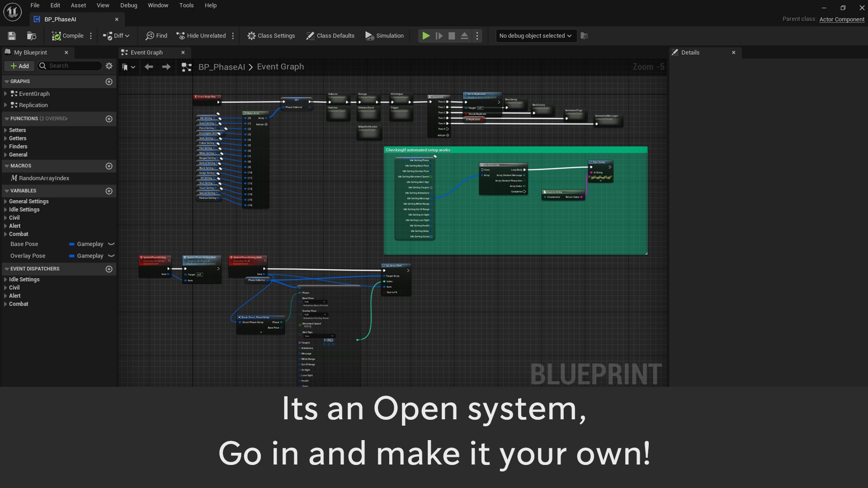Switch to the Event Graph tab
This screenshot has height=488, width=868.
pyautogui.click(x=146, y=52)
